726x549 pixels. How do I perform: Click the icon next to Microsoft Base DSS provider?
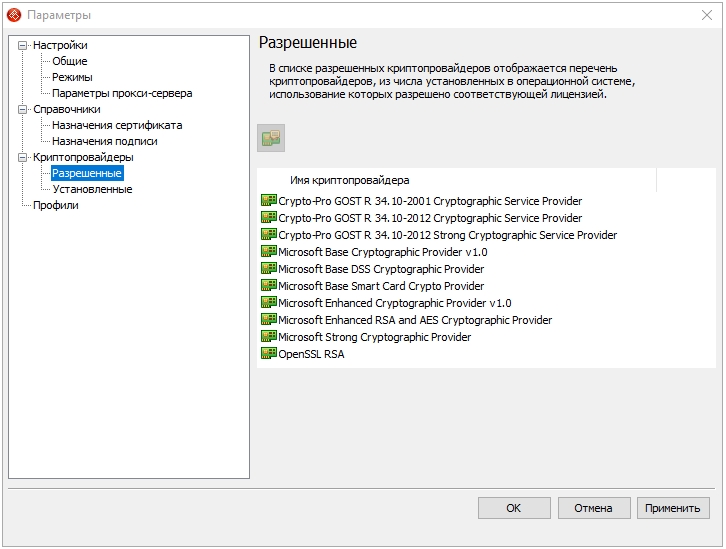pyautogui.click(x=269, y=268)
